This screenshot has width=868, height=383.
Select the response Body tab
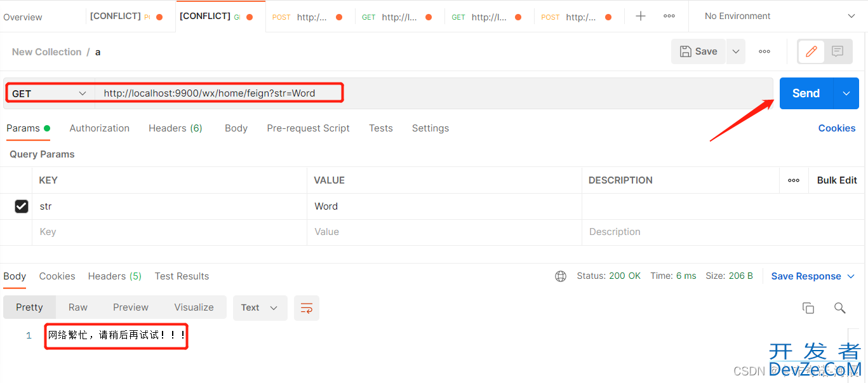(x=15, y=276)
